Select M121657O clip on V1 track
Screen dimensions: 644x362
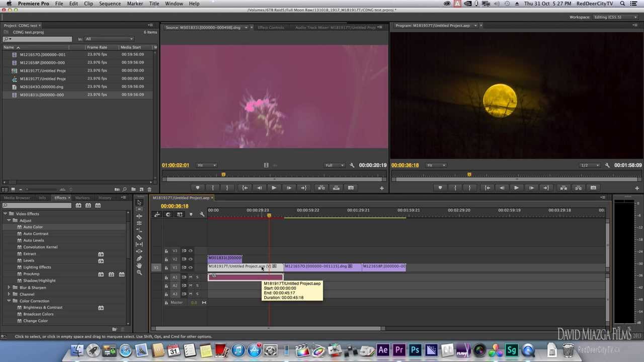click(x=323, y=266)
